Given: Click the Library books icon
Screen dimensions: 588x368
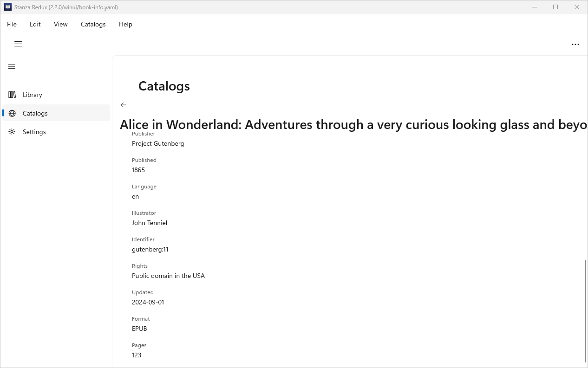Looking at the screenshot, I should tap(12, 95).
